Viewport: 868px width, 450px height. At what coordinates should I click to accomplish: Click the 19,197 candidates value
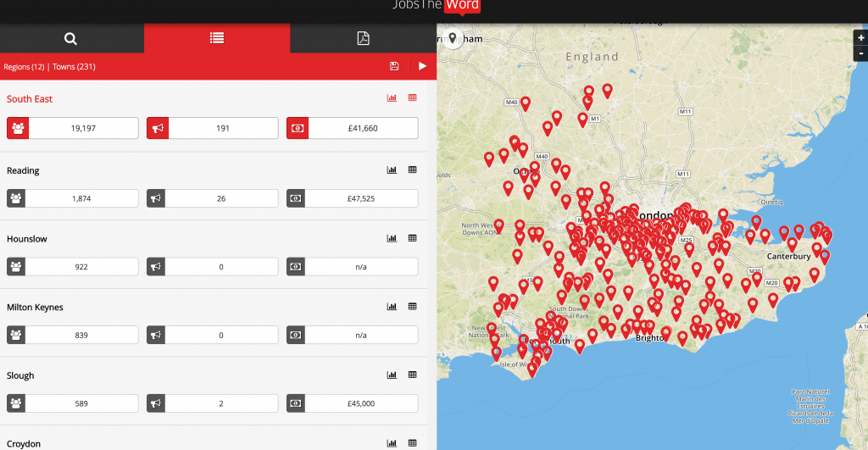click(x=84, y=128)
